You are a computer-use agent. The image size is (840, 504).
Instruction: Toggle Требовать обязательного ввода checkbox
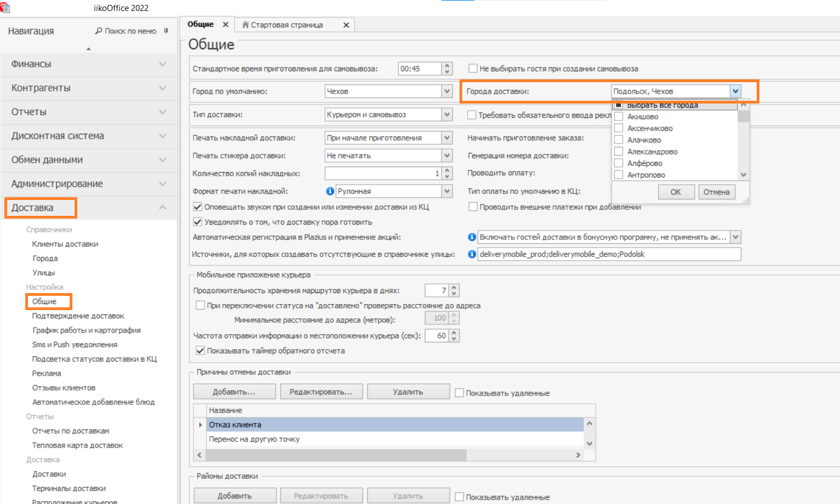(x=472, y=115)
